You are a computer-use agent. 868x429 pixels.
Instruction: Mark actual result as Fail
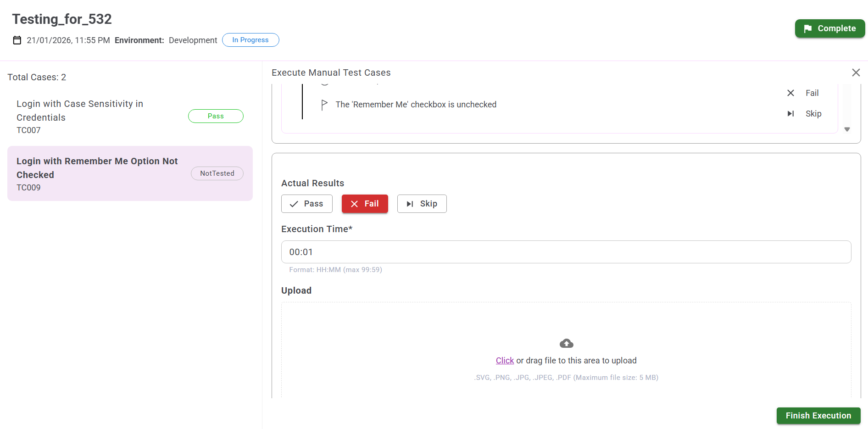coord(365,204)
